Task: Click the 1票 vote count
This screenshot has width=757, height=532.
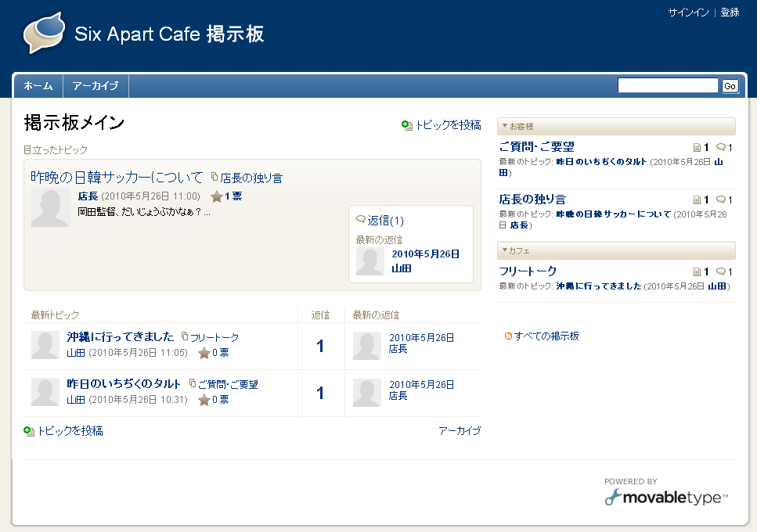Action: [x=233, y=196]
